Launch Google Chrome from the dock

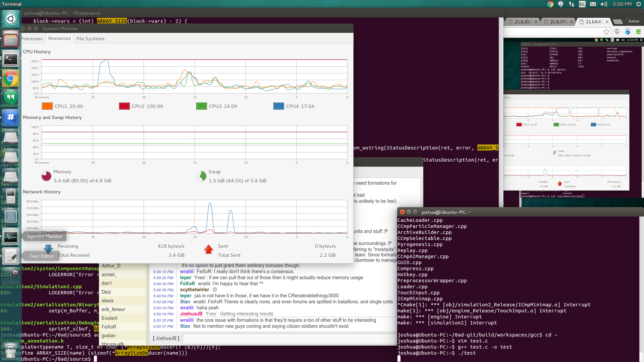pyautogui.click(x=11, y=79)
